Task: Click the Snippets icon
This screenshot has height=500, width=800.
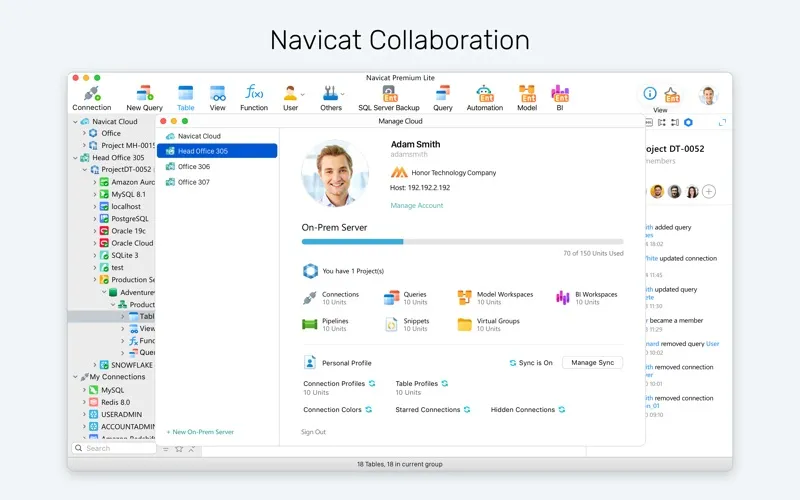Action: tap(391, 324)
